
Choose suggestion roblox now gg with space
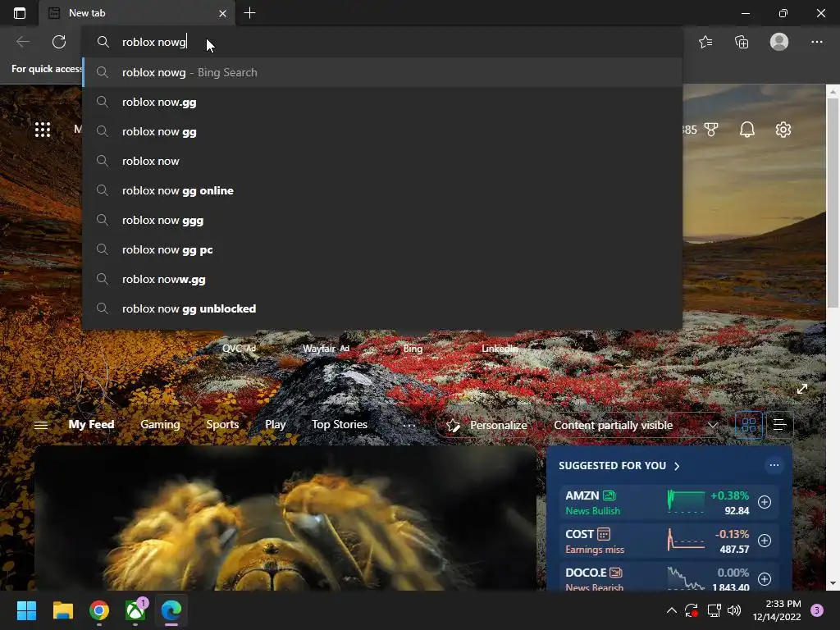[x=382, y=131]
